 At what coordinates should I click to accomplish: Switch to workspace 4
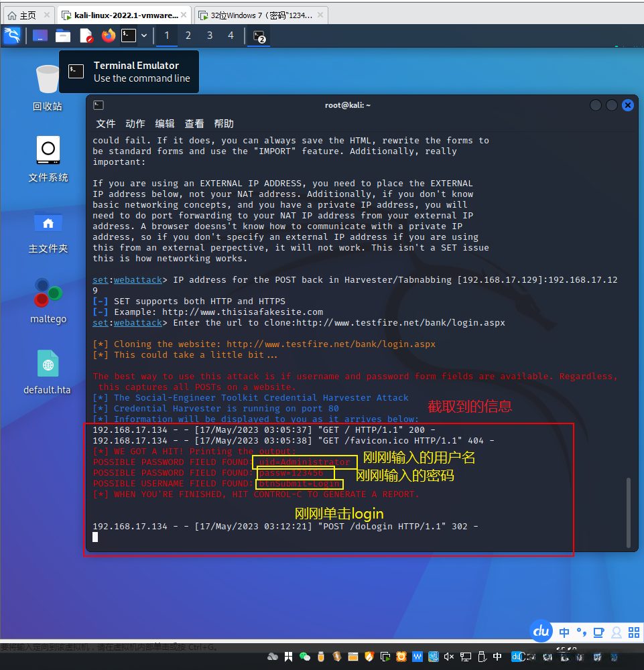(x=231, y=36)
